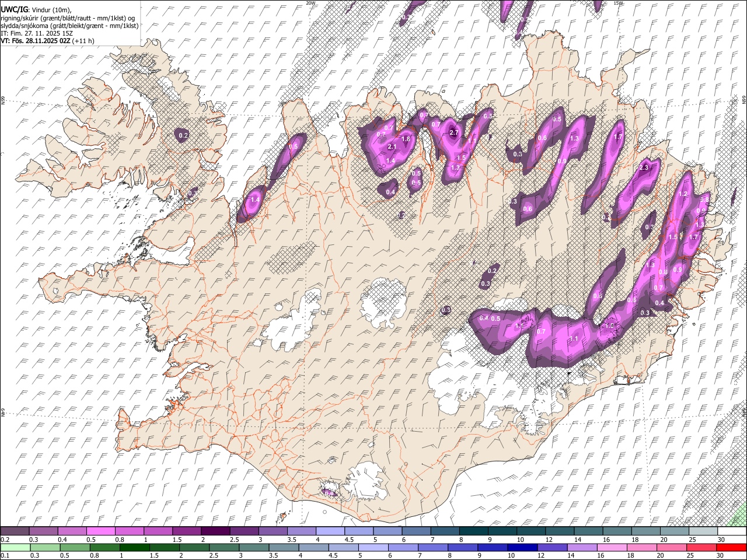Image resolution: width=747 pixels, height=560 pixels.
Task: Click the 30 label in the bottom legend row
Action: point(721,556)
